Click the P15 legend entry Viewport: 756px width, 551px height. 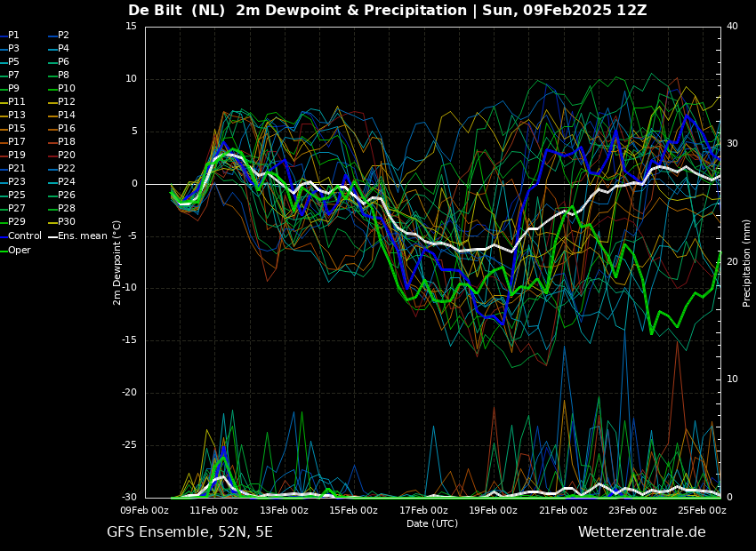point(13,128)
